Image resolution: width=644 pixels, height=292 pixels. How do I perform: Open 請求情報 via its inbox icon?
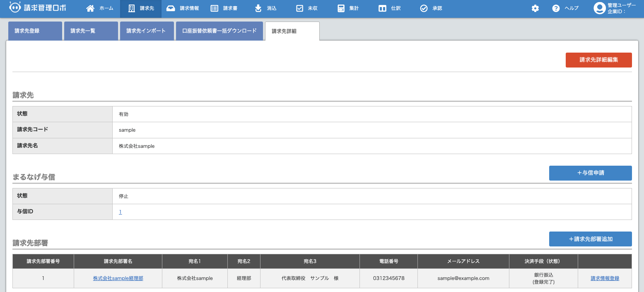tap(171, 8)
